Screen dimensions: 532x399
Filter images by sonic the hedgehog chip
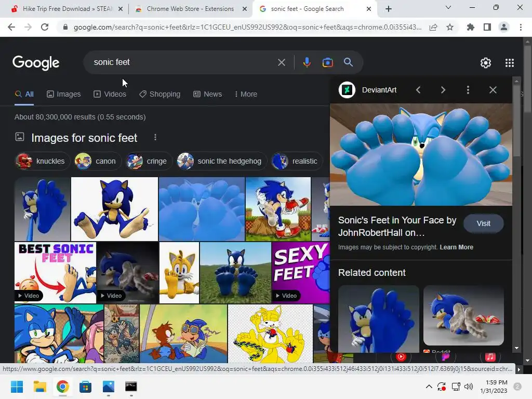(221, 161)
